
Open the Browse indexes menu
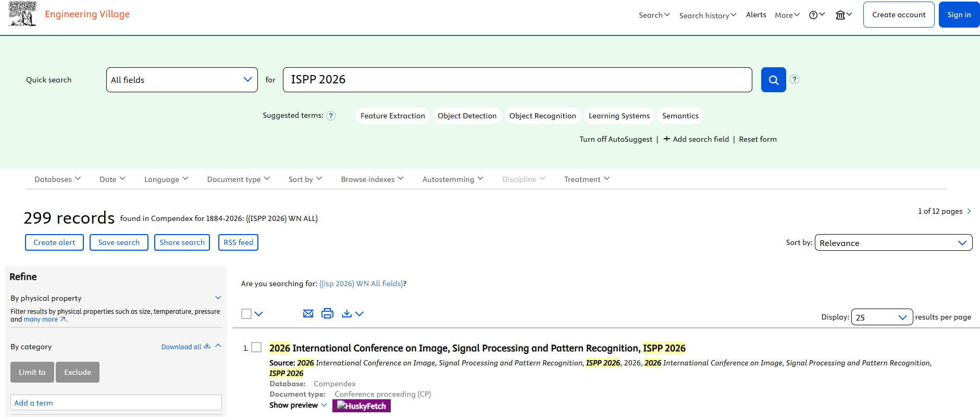[x=373, y=179]
